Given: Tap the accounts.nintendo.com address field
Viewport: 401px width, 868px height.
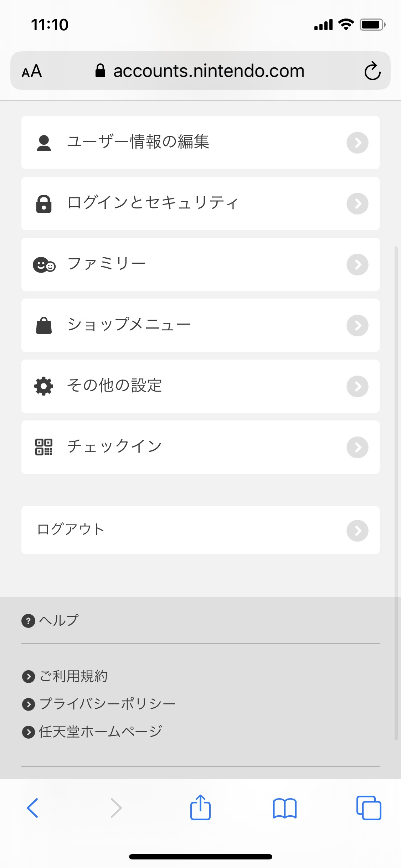Looking at the screenshot, I should coord(209,71).
